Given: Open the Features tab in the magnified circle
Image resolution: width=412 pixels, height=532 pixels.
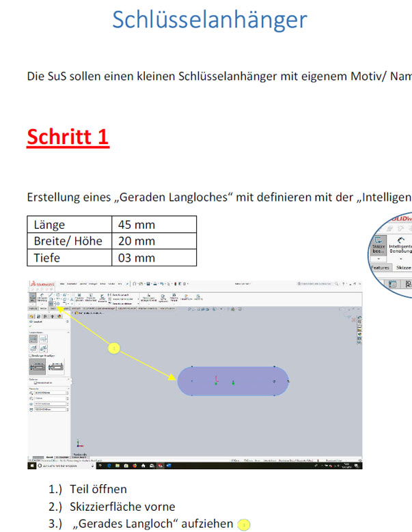Looking at the screenshot, I should click(380, 267).
